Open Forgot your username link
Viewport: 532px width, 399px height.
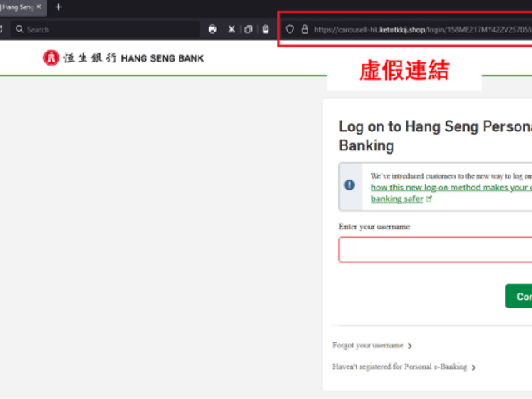click(x=367, y=346)
